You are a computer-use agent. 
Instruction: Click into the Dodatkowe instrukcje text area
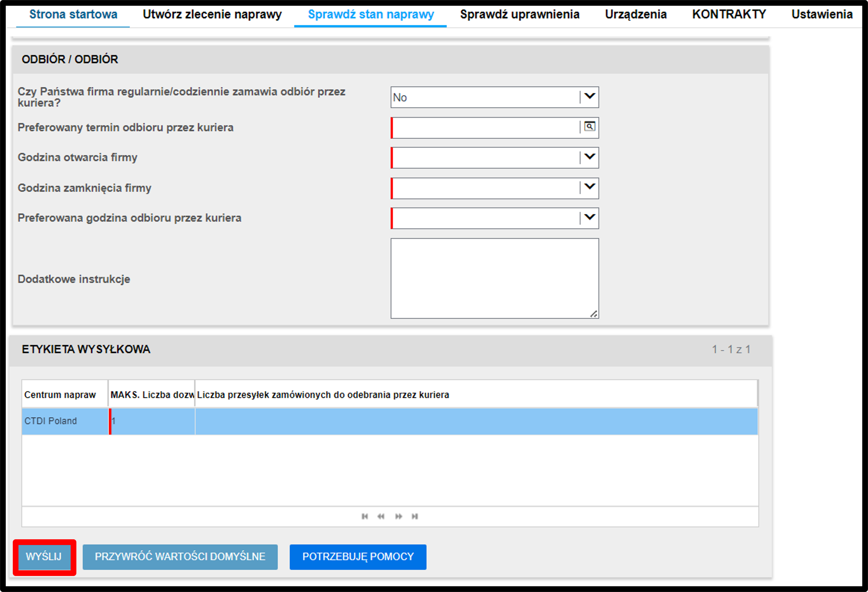coord(495,278)
